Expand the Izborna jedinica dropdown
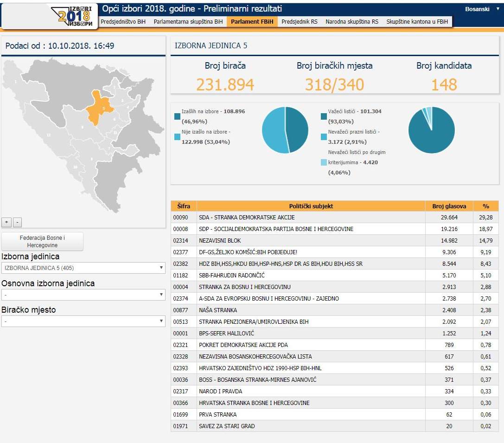504x443 pixels. point(83,268)
